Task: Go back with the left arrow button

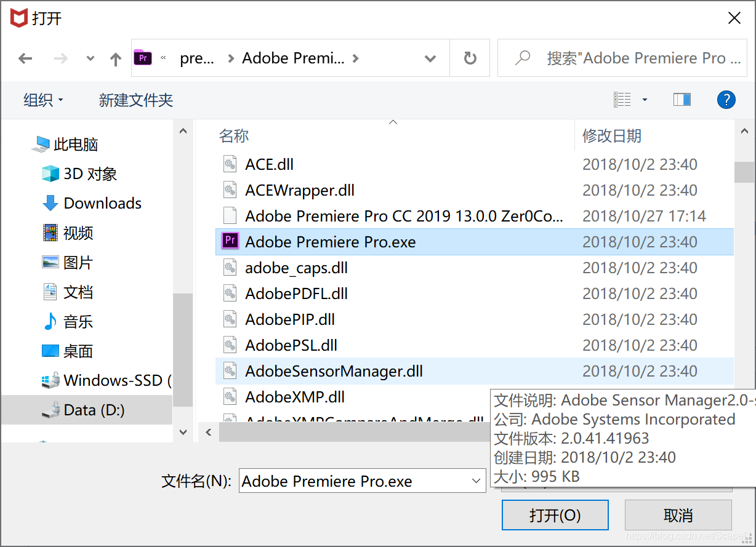Action: (x=25, y=58)
